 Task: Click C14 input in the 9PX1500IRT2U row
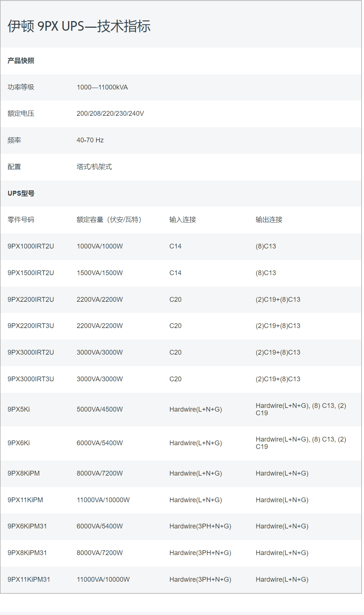(x=176, y=273)
